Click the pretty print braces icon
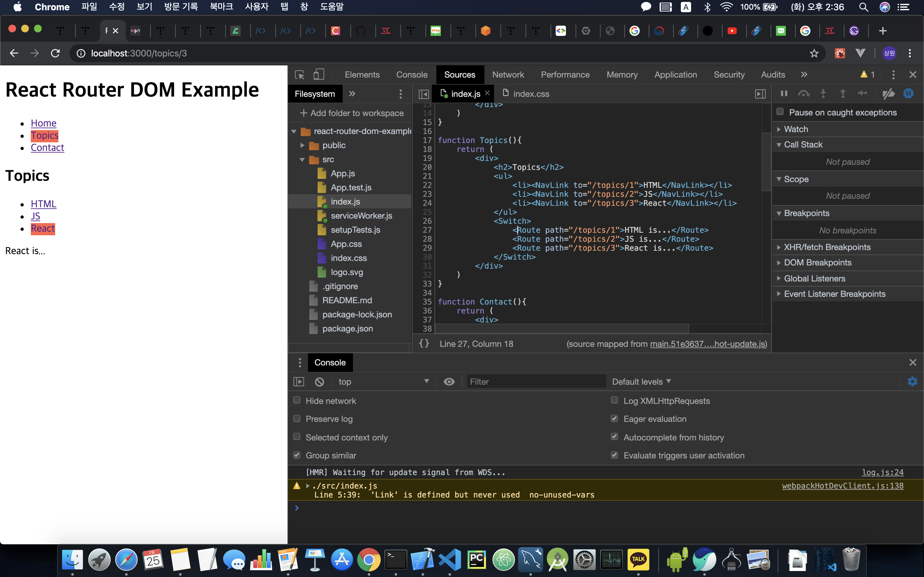924x577 pixels. tap(424, 343)
